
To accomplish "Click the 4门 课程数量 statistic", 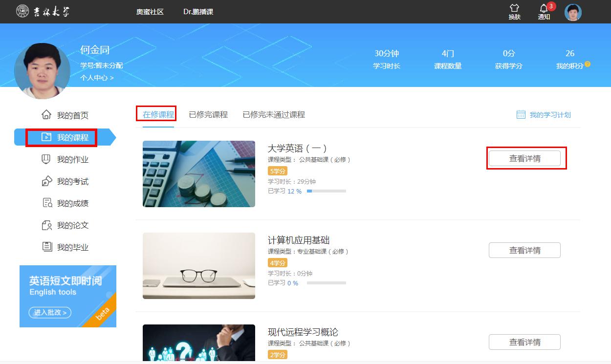I will click(x=448, y=59).
